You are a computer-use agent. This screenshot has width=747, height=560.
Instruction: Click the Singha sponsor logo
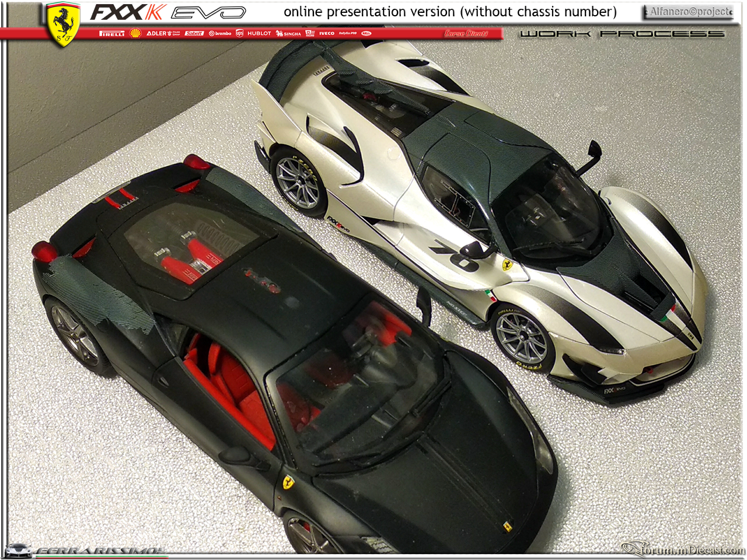click(288, 33)
